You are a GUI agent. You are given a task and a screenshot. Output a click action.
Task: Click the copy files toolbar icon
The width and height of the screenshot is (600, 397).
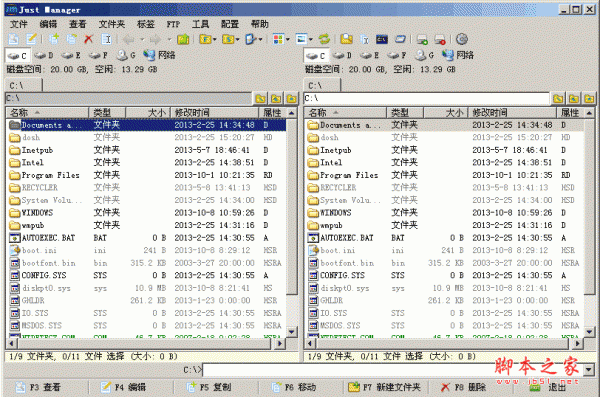54,39
